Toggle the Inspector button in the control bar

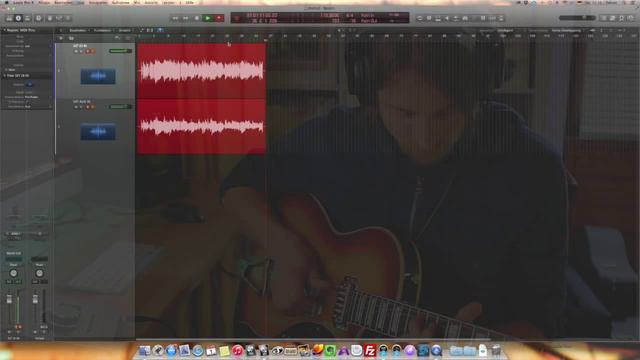(x=18, y=18)
